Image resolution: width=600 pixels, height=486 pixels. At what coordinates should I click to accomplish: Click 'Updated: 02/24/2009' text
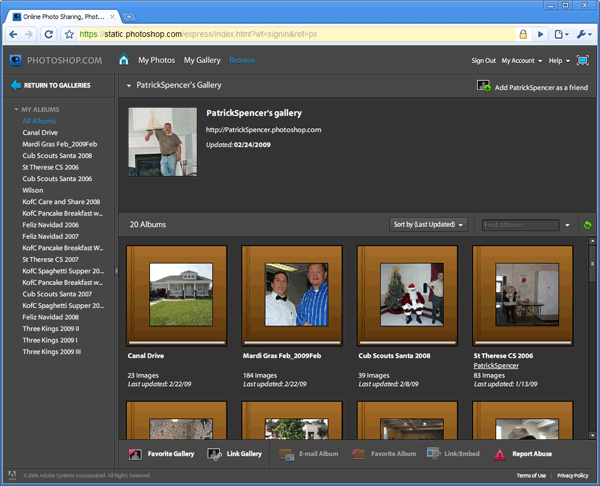tap(238, 145)
